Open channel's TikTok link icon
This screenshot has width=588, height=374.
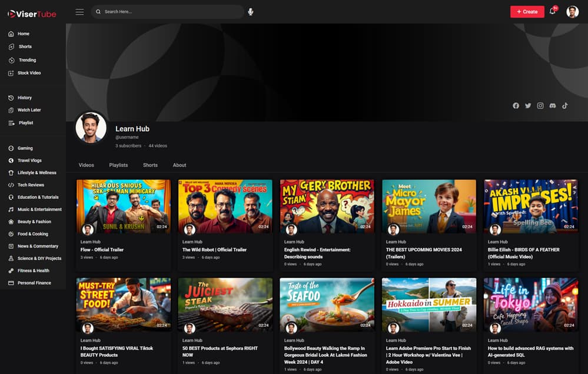[564, 106]
